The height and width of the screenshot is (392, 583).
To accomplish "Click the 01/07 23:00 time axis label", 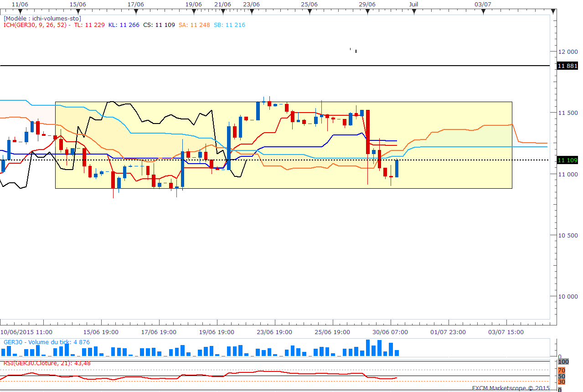I will pos(449,332).
